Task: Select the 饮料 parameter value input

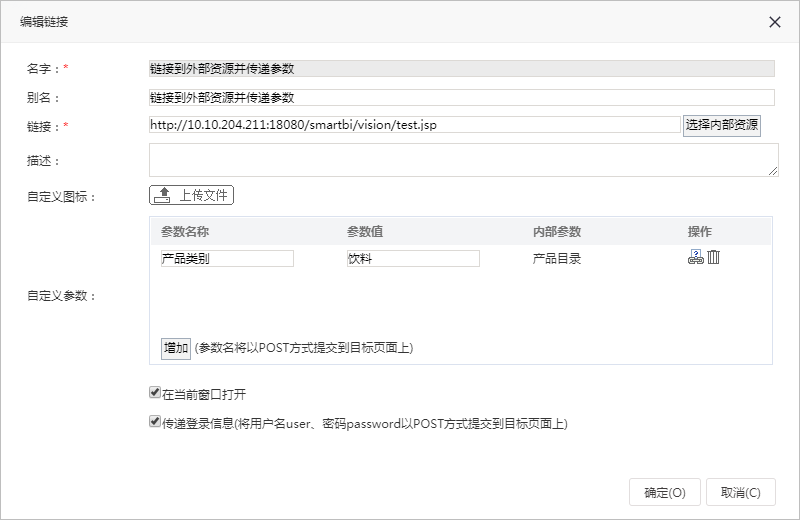Action: click(x=413, y=258)
